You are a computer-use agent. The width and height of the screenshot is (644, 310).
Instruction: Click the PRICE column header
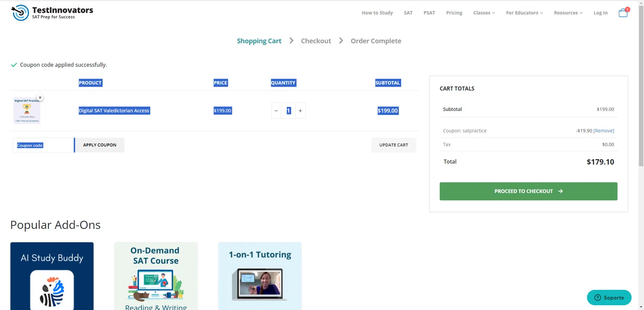pos(220,83)
